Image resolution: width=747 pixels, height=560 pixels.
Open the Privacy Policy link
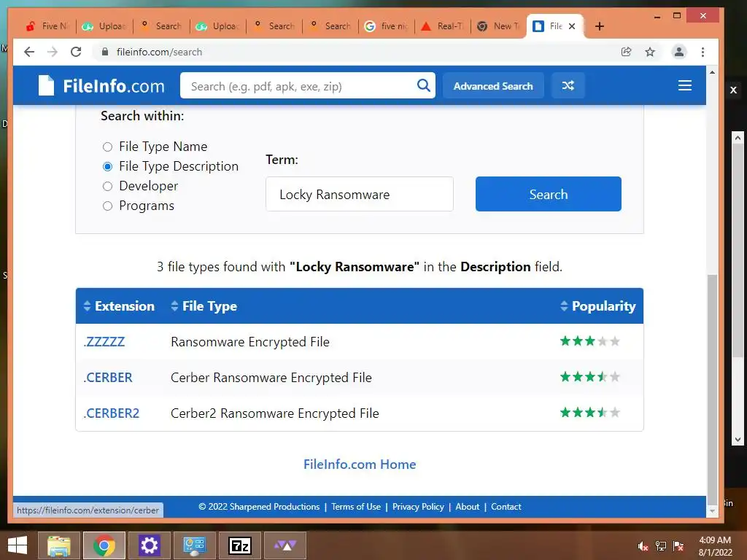tap(418, 507)
